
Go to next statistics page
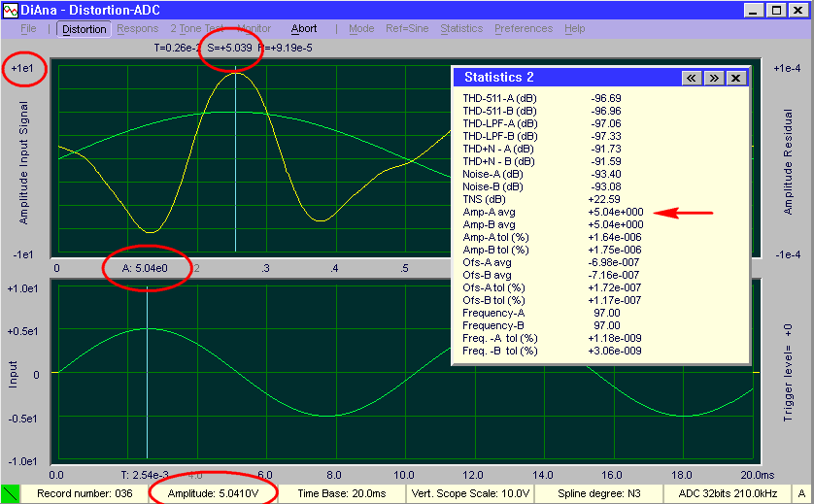pyautogui.click(x=714, y=78)
